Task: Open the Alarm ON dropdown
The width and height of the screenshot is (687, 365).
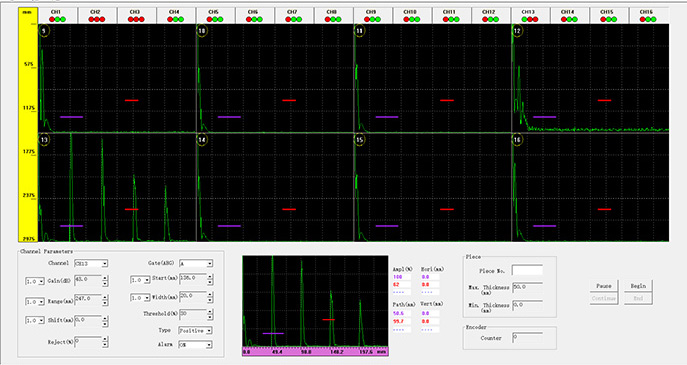Action: tap(195, 345)
